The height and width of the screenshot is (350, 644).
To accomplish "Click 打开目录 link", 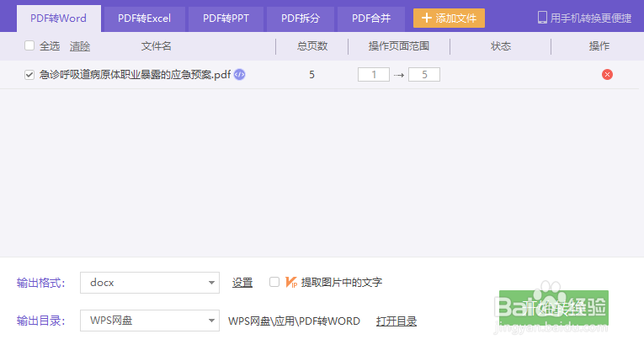I will 397,321.
